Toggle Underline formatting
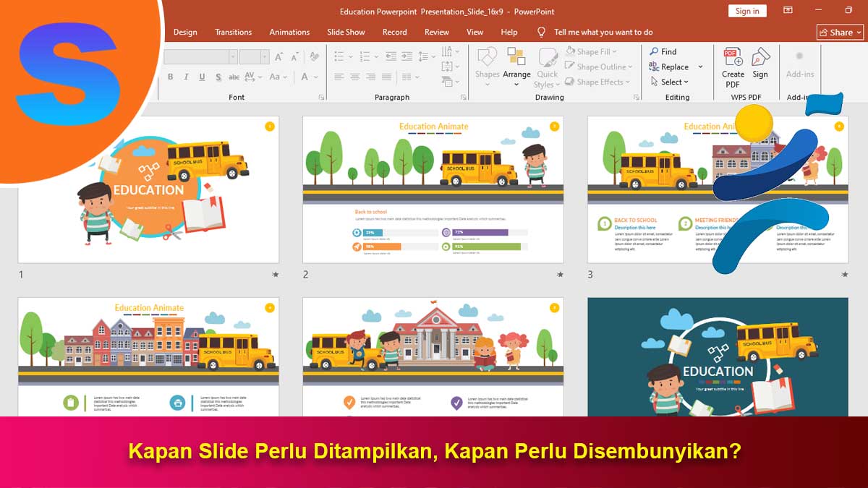The image size is (868, 488). point(202,77)
